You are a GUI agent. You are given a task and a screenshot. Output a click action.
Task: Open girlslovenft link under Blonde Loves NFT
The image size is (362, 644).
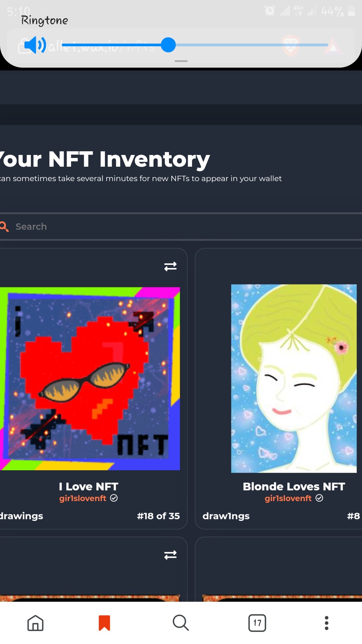point(288,498)
